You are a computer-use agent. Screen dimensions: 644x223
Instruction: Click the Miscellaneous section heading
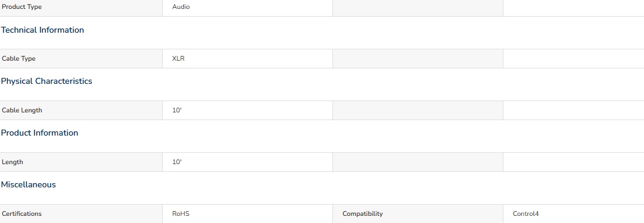coord(29,184)
